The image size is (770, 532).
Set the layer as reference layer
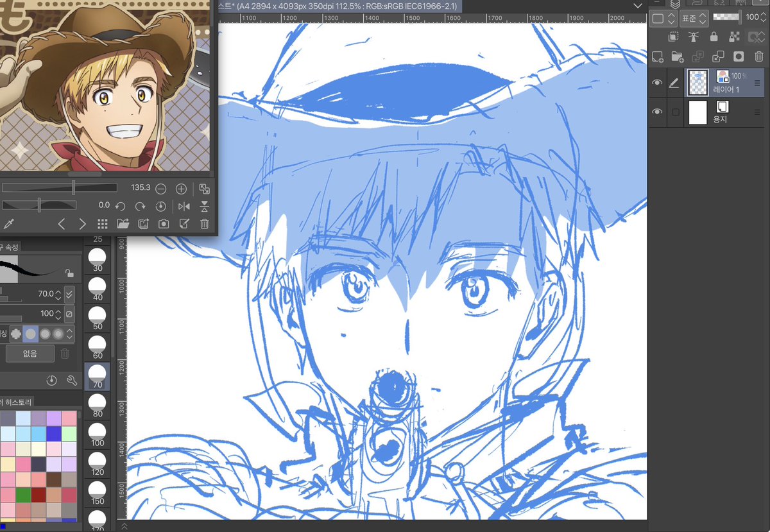(694, 37)
